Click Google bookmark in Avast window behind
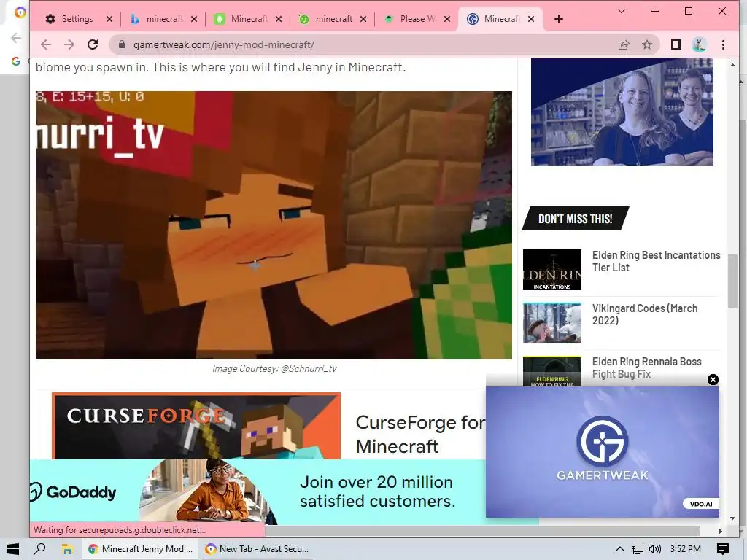The height and width of the screenshot is (560, 747). (x=16, y=61)
